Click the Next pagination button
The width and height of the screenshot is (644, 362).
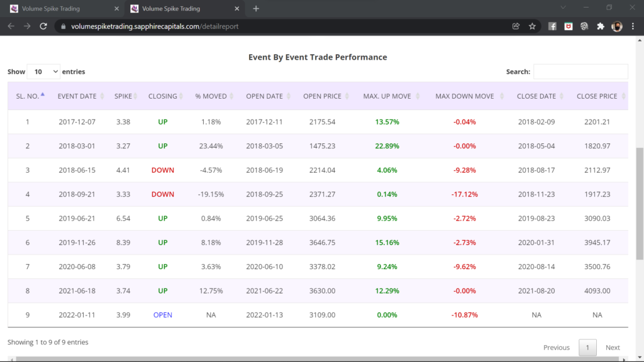[x=612, y=348]
